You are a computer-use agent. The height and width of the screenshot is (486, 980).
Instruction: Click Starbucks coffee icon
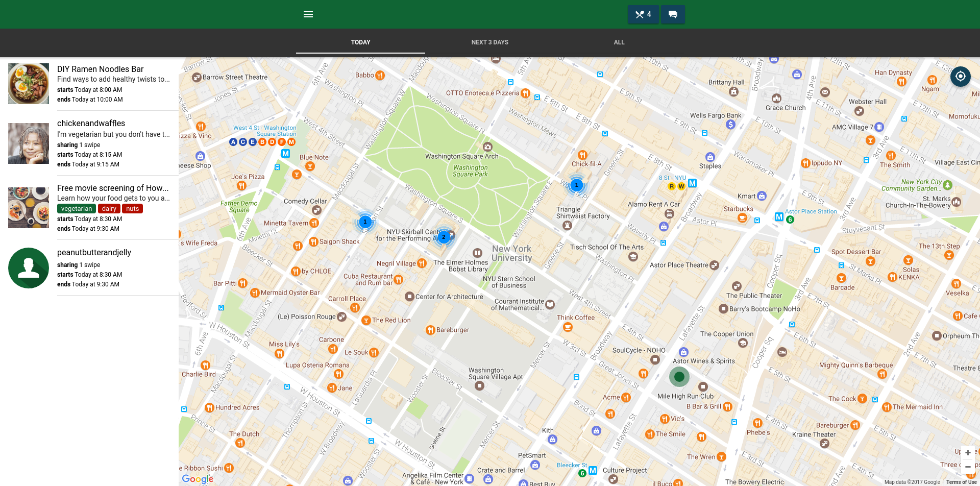point(743,218)
